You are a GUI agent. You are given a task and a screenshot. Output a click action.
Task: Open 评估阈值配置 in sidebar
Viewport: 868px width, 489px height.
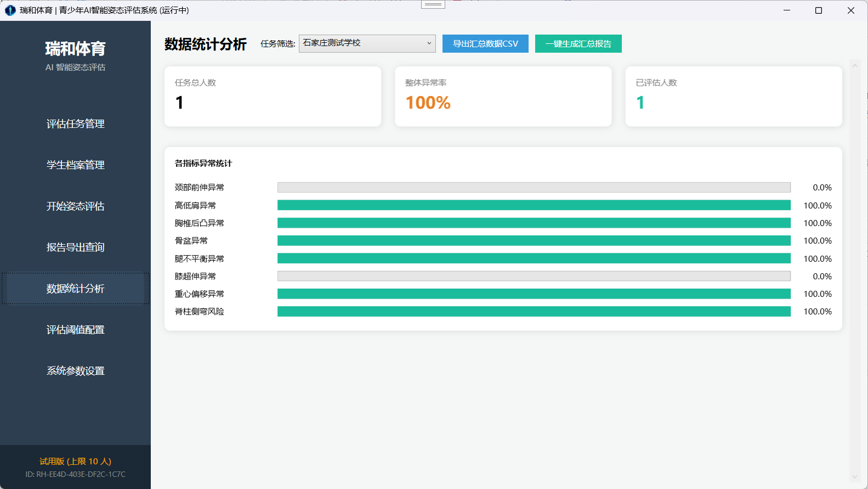point(75,330)
